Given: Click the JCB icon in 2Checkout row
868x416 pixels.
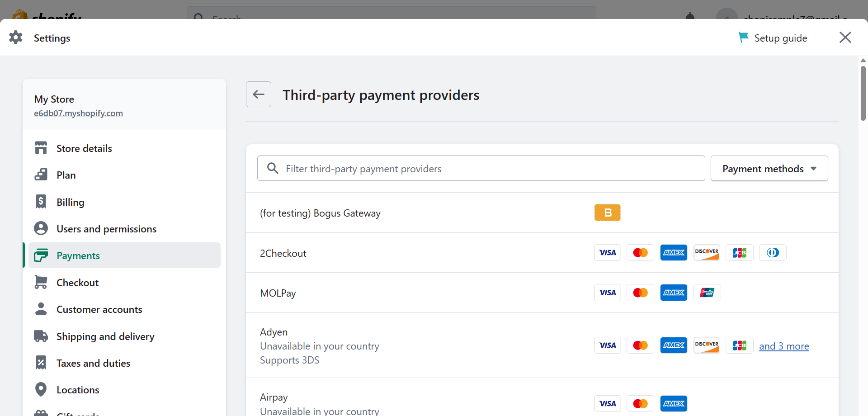Looking at the screenshot, I should pos(740,252).
